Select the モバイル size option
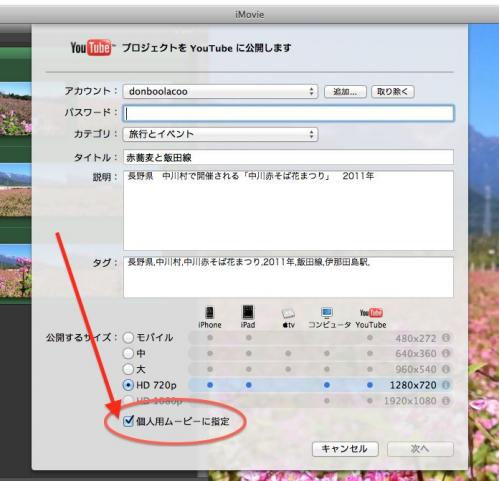499x481 pixels. click(128, 338)
